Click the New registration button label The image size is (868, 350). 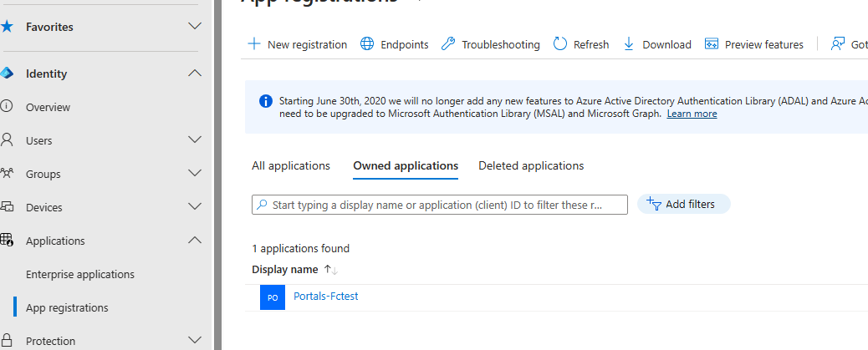point(307,45)
